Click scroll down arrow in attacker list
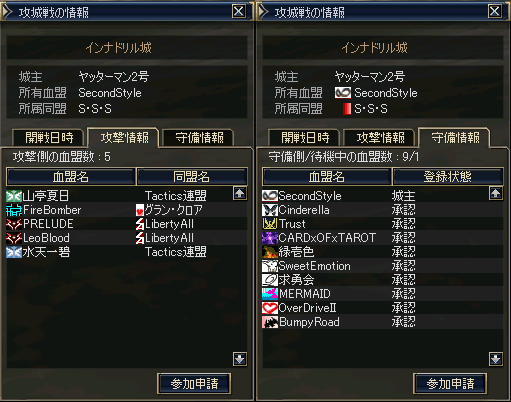The width and height of the screenshot is (511, 402). [240, 359]
